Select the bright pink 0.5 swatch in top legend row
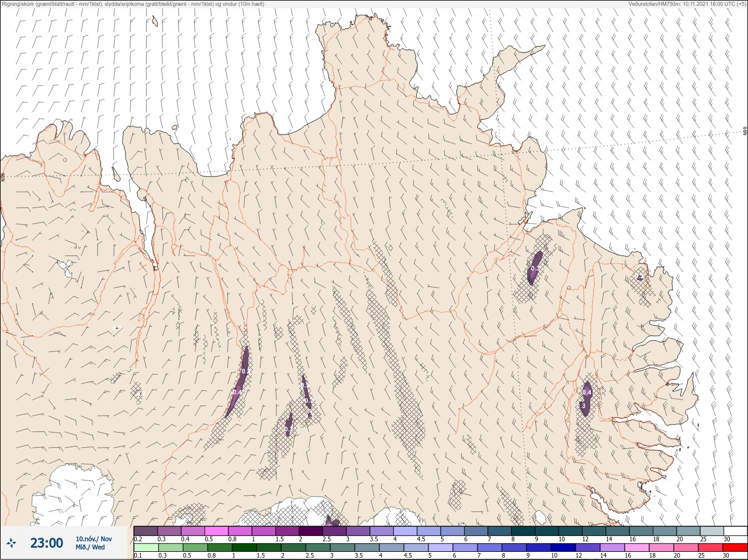Screen dimensions: 748x560 click(216, 531)
